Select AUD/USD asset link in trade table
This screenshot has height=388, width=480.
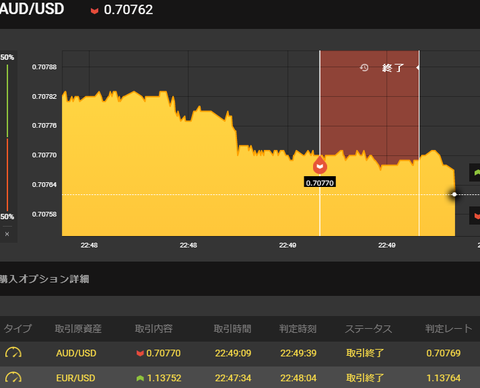click(x=76, y=353)
